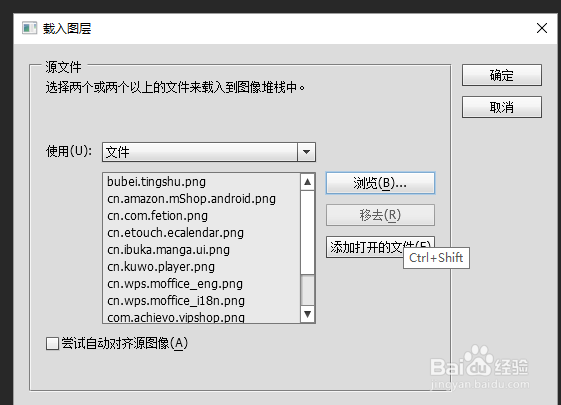
Task: Expand the 使用 dropdown arrow
Action: [306, 152]
